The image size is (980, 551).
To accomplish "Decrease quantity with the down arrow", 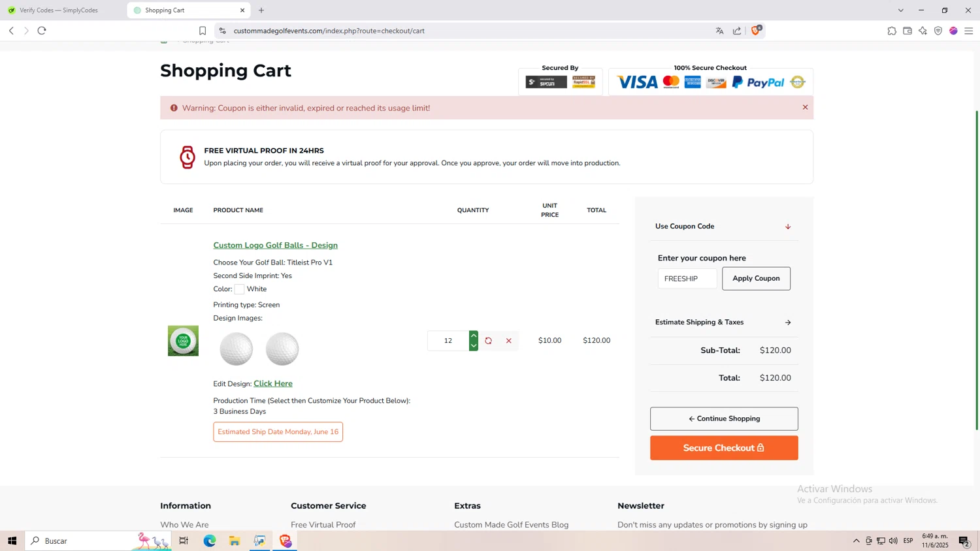I will (474, 346).
